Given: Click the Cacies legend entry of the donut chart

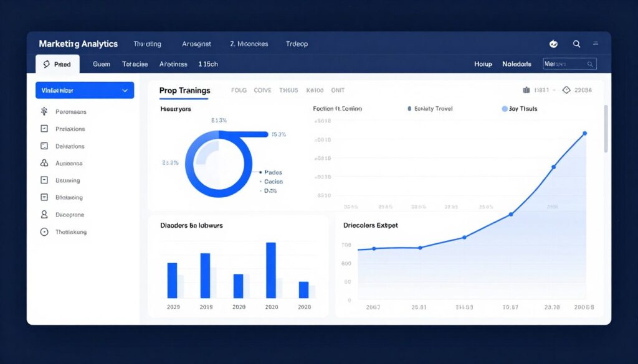Looking at the screenshot, I should [271, 182].
